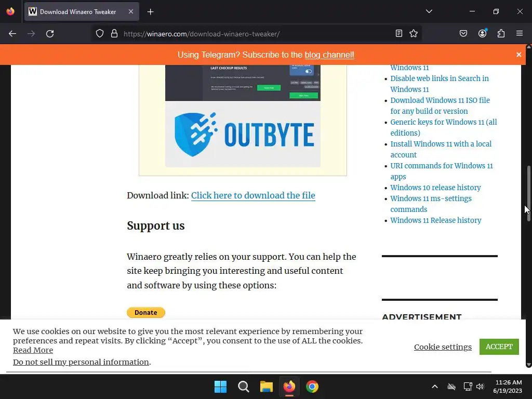Click Do not sell my personal information

81,362
